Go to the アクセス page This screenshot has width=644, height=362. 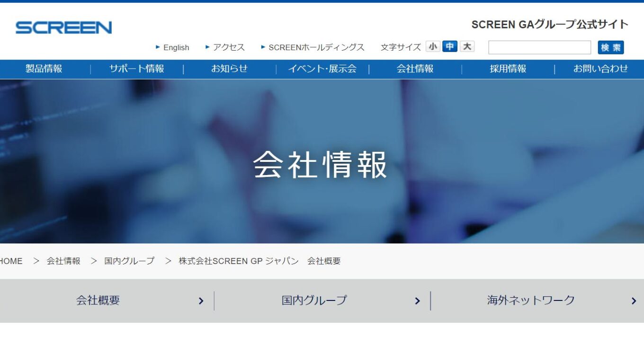[x=228, y=47]
